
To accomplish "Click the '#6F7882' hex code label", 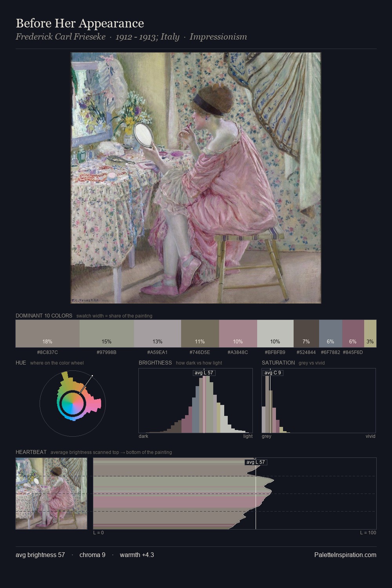I will pyautogui.click(x=330, y=352).
